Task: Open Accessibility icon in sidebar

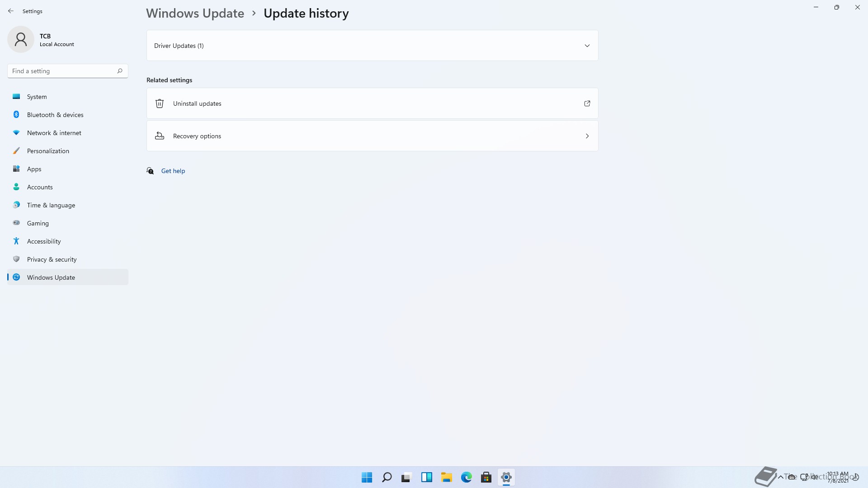Action: tap(16, 241)
